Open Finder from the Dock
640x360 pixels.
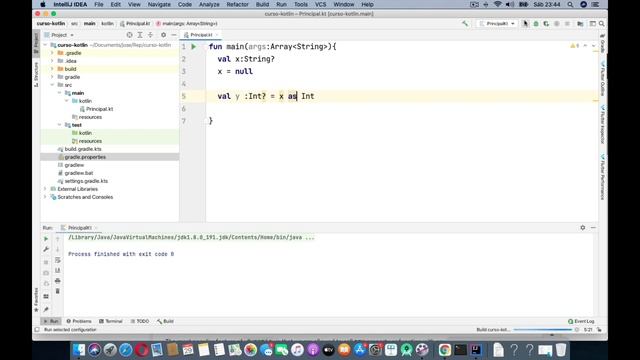coord(79,350)
